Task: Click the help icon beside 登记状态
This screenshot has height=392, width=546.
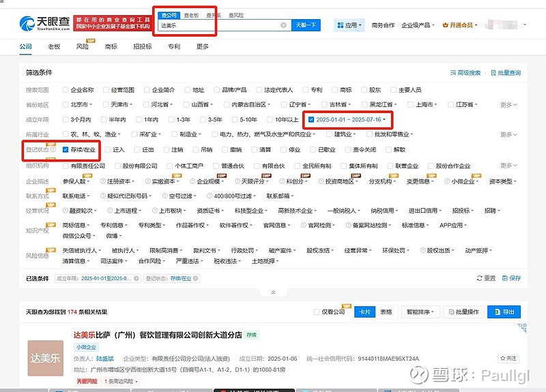Action: point(53,149)
